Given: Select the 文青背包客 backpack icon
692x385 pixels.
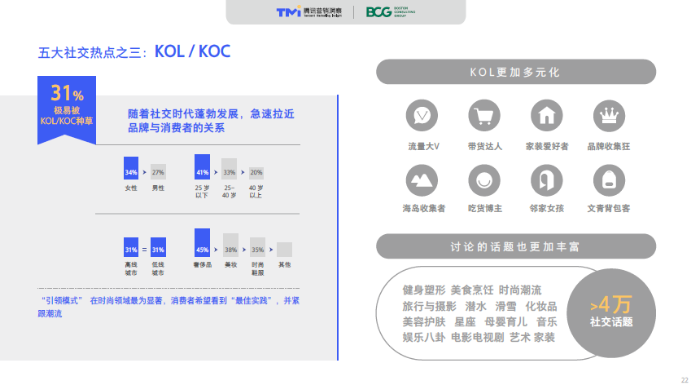Looking at the screenshot, I should pyautogui.click(x=609, y=180).
